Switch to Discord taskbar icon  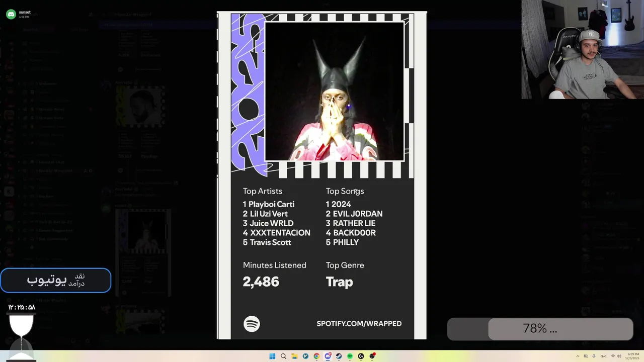pyautogui.click(x=328, y=356)
